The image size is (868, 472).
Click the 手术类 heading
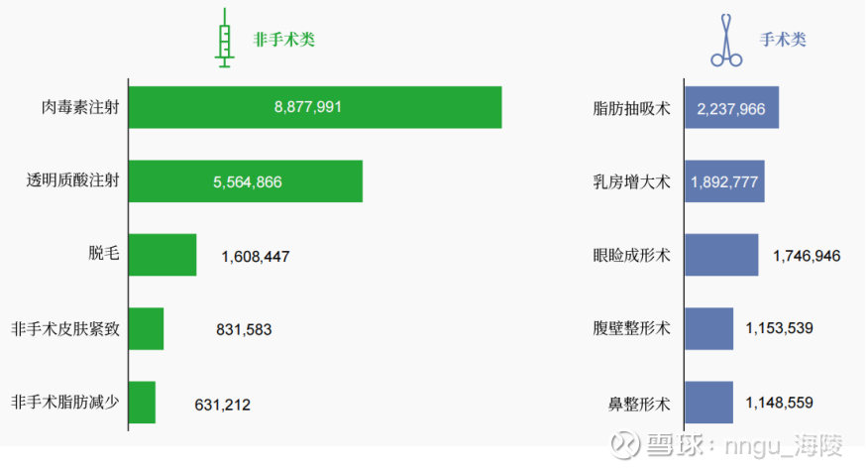click(x=783, y=40)
